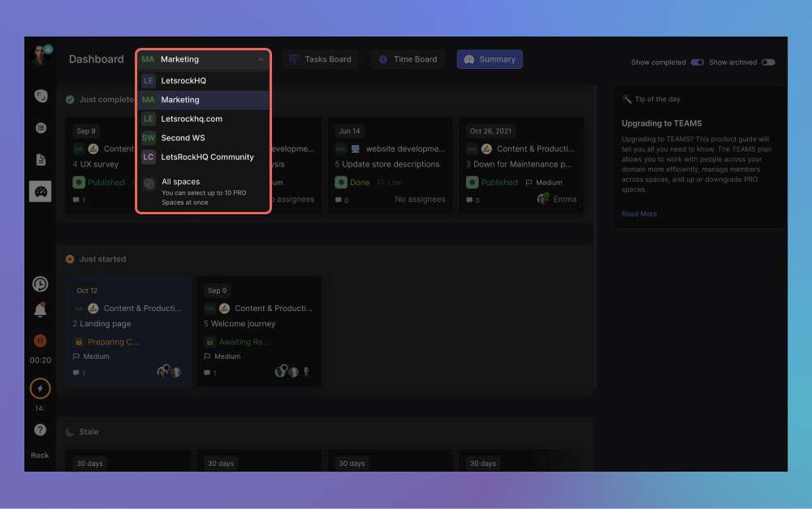Click the Upgrading to TEAMS tip heading
The width and height of the screenshot is (812, 509).
pyautogui.click(x=661, y=123)
